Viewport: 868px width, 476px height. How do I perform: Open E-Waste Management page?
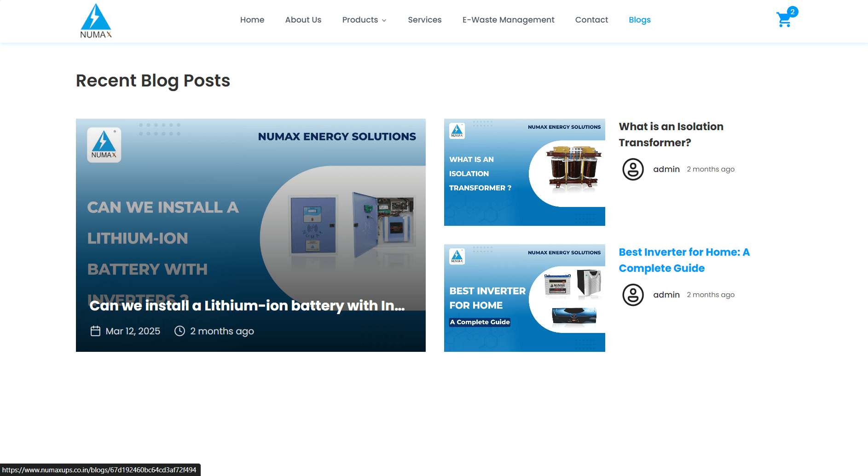508,20
